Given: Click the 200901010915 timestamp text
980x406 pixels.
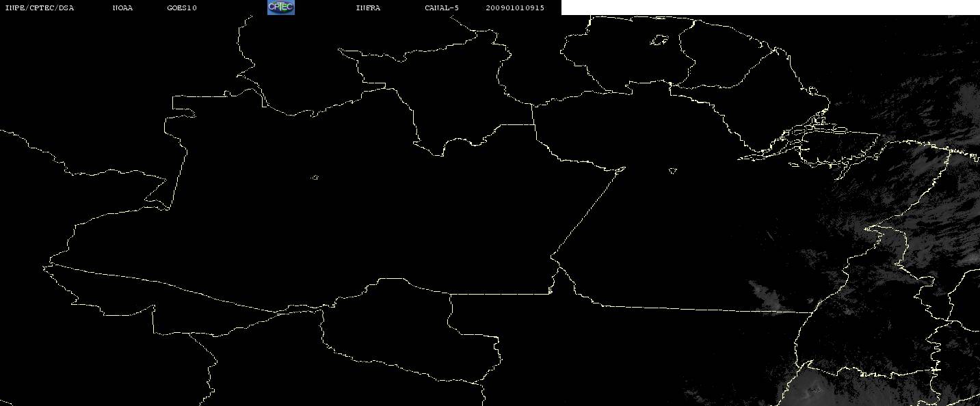Looking at the screenshot, I should pos(515,8).
